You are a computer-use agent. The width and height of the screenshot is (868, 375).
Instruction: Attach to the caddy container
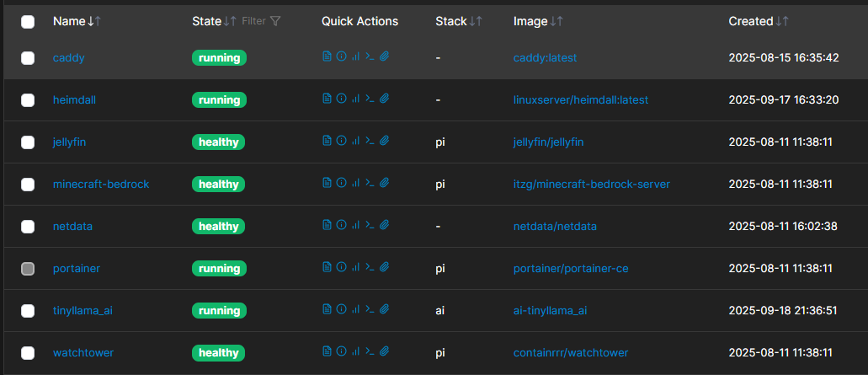pyautogui.click(x=384, y=57)
